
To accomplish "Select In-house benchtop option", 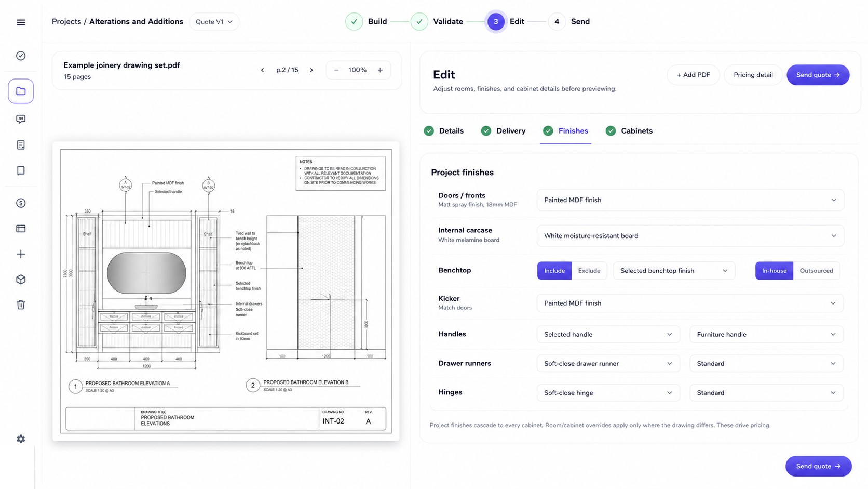I will [774, 271].
